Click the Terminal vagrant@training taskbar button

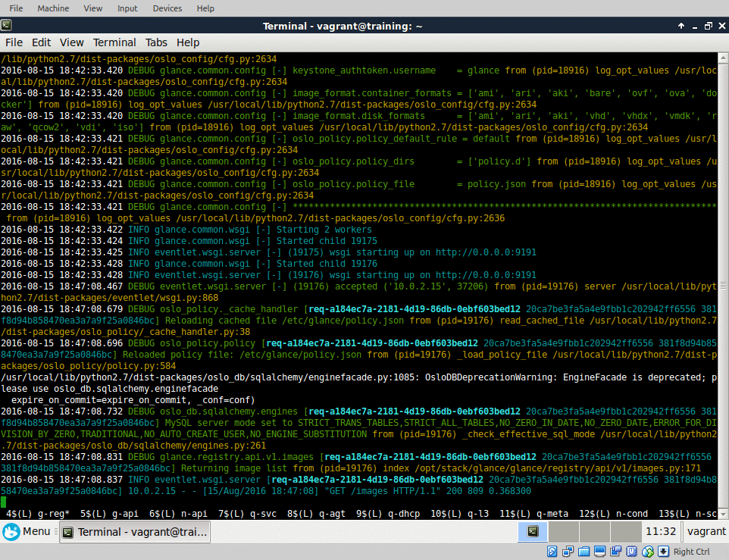pos(135,532)
